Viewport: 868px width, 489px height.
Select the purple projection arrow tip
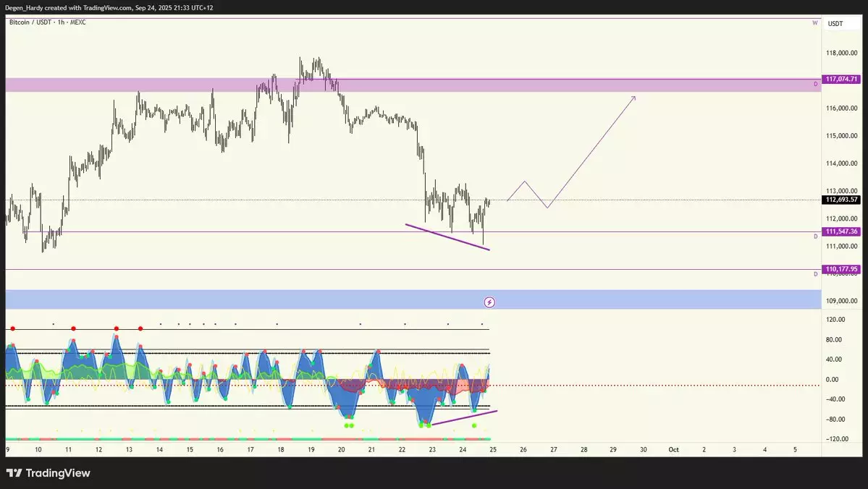[634, 97]
